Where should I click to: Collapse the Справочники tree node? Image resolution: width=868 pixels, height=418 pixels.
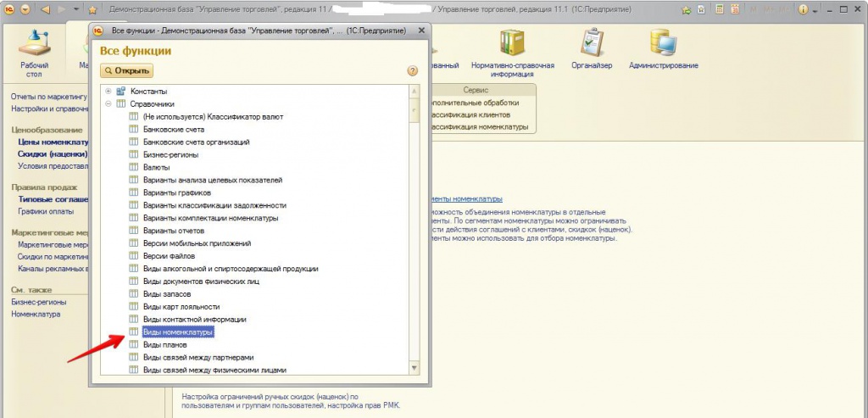point(108,104)
